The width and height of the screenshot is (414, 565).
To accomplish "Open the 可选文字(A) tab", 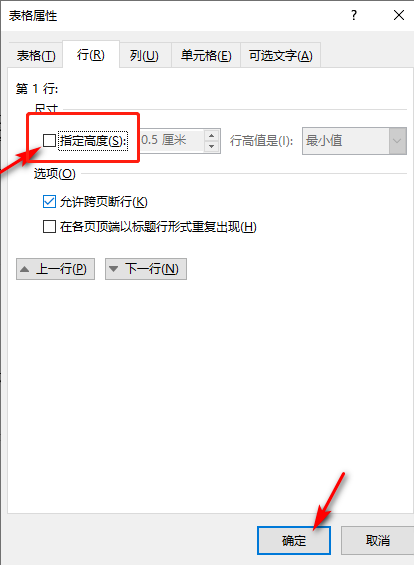I will (280, 56).
